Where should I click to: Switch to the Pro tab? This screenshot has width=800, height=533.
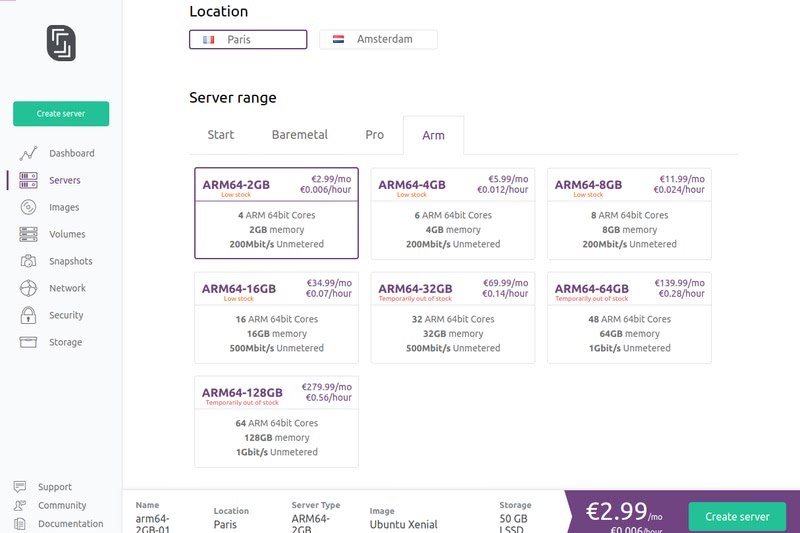coord(374,135)
